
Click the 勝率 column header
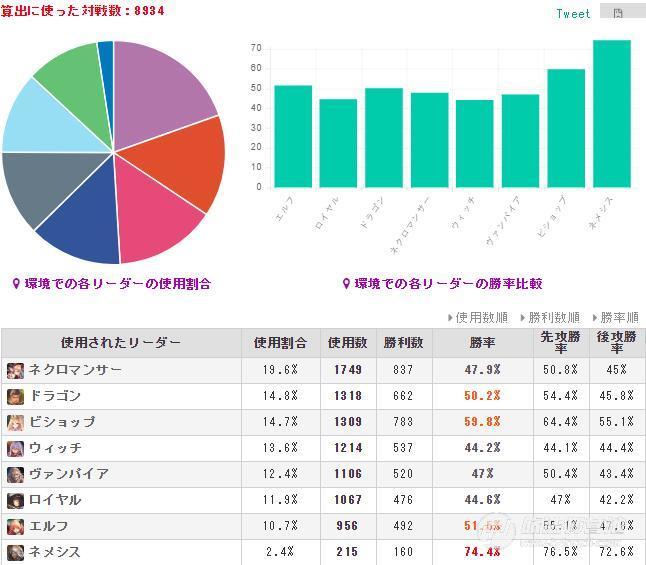click(481, 343)
